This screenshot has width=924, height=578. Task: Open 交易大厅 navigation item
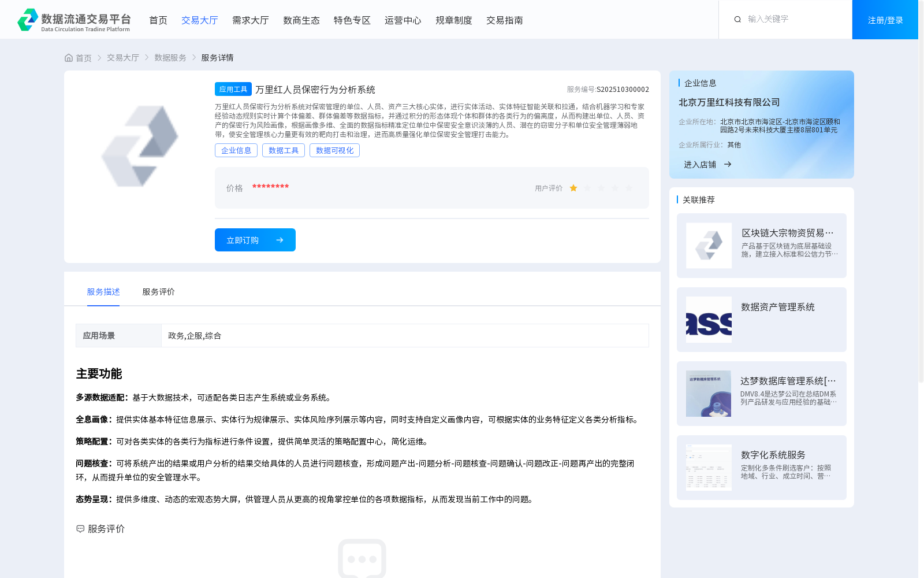[200, 20]
